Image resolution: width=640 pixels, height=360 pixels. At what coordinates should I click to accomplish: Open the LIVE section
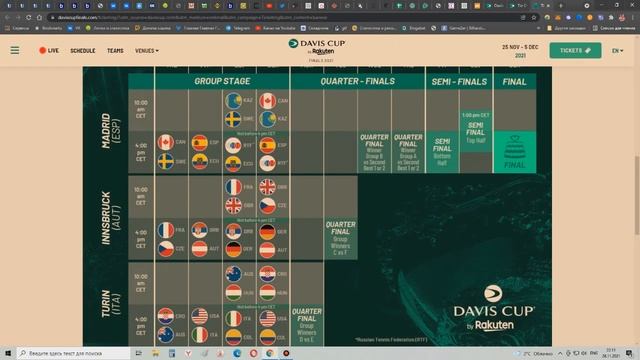pos(49,51)
